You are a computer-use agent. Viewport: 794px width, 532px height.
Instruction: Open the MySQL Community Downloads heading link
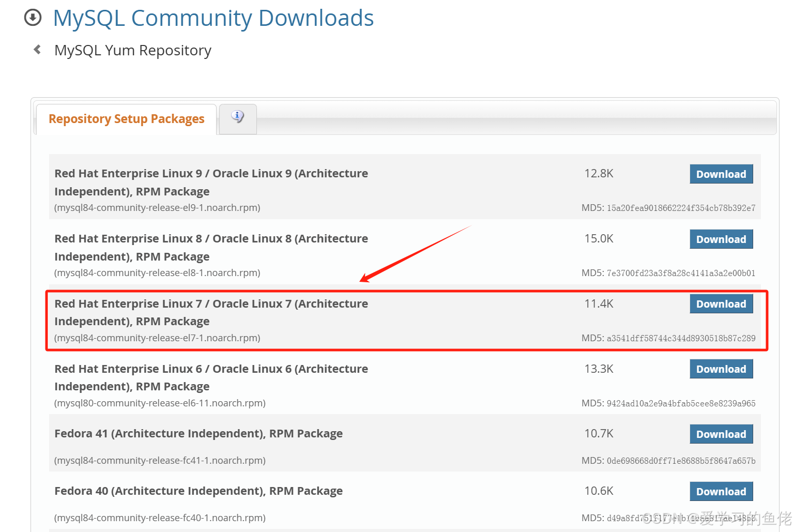tap(213, 18)
